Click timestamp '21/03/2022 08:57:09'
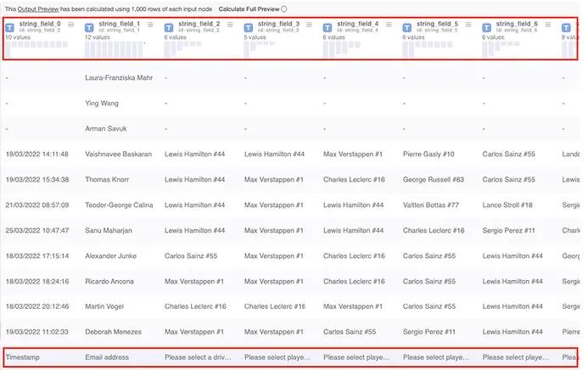588x370 pixels. (x=37, y=205)
